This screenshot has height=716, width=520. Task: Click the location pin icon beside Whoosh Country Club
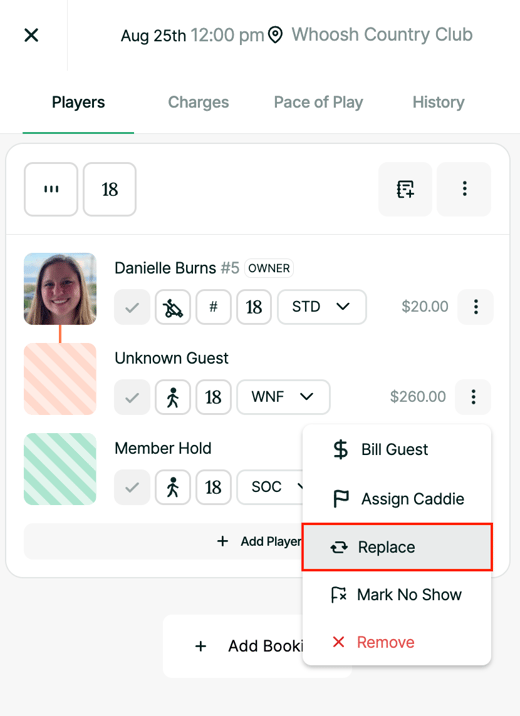click(x=275, y=35)
